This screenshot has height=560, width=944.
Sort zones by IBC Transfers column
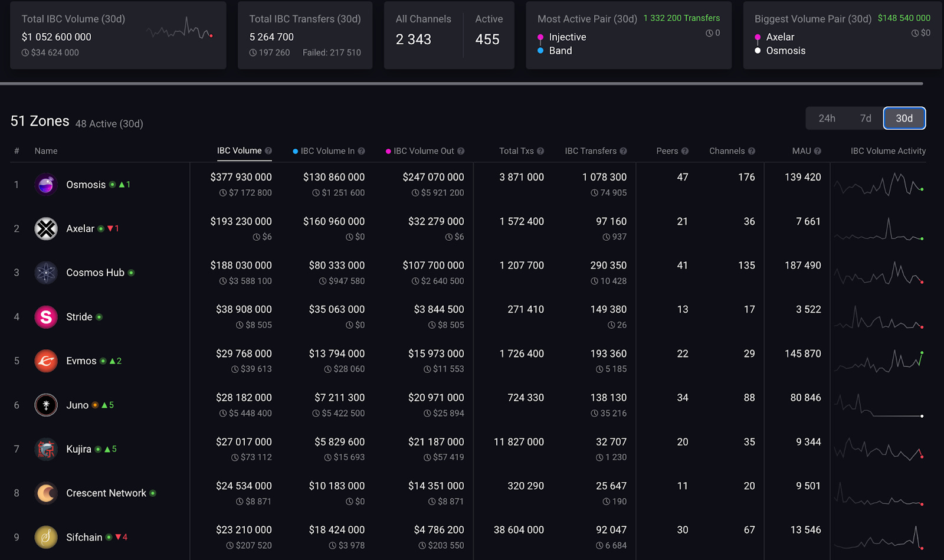(x=591, y=151)
